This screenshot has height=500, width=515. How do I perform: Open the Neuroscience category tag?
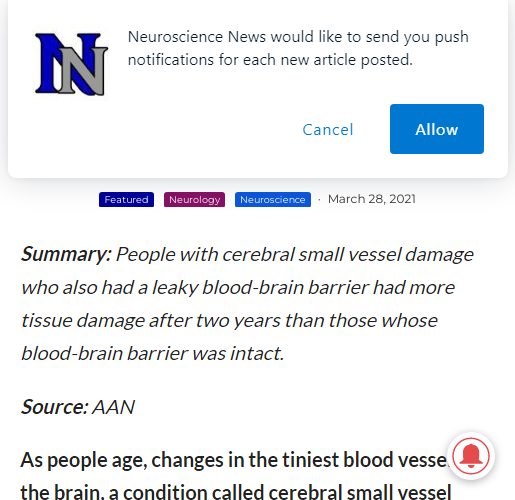[273, 199]
